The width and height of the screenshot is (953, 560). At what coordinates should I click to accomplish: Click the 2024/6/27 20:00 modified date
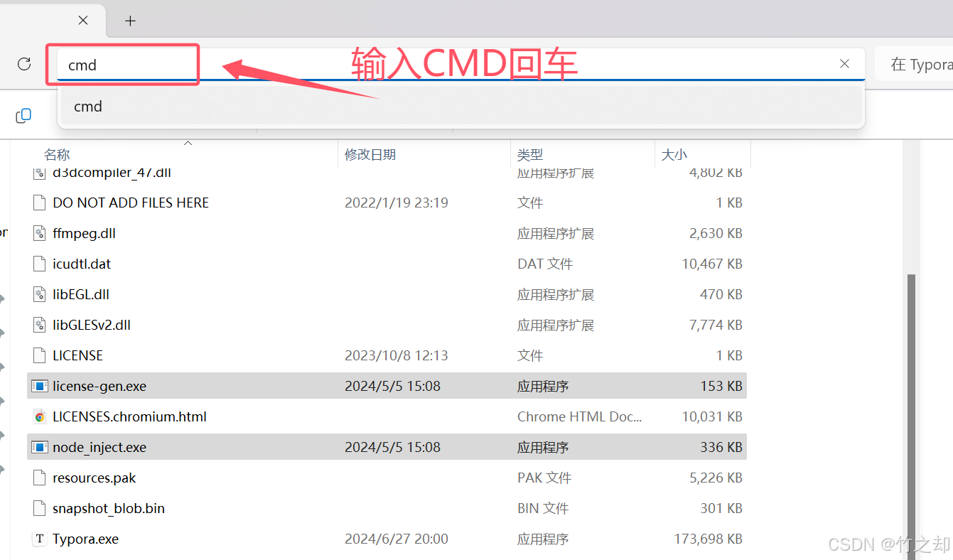click(x=396, y=539)
